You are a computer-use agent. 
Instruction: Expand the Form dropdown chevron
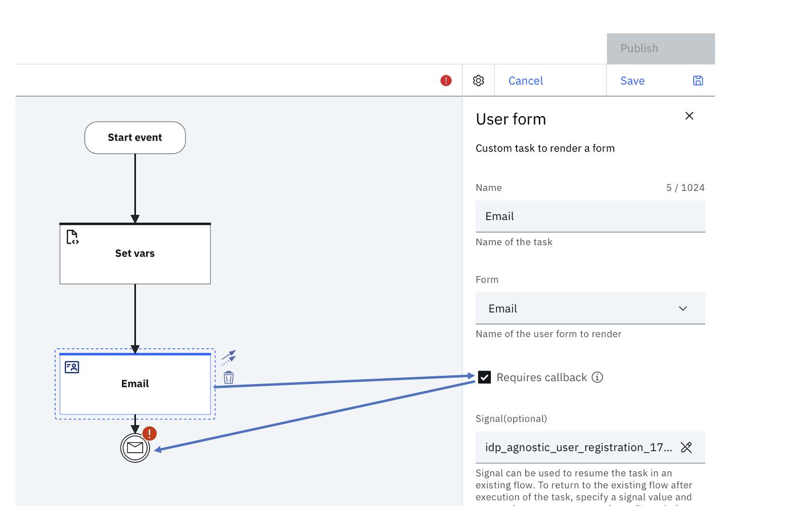(683, 309)
